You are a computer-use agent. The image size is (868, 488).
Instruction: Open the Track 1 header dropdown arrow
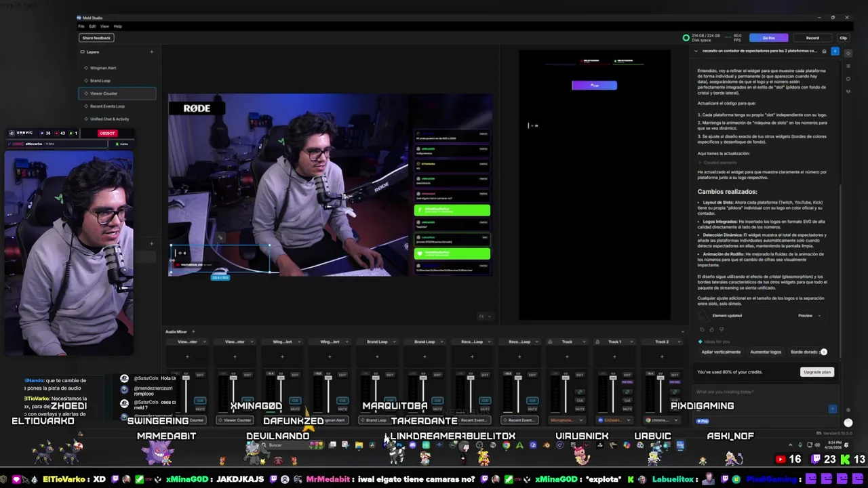click(x=631, y=342)
